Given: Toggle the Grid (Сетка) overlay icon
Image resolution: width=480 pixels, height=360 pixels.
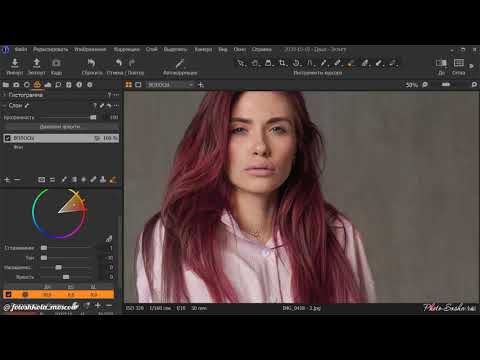Looking at the screenshot, I should [x=459, y=63].
